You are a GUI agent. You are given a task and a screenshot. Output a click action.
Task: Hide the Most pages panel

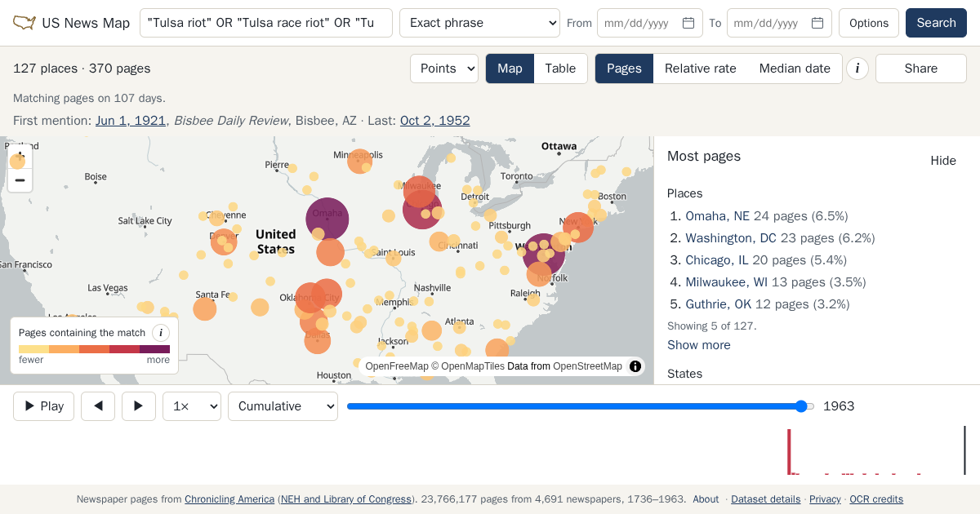[x=943, y=161]
